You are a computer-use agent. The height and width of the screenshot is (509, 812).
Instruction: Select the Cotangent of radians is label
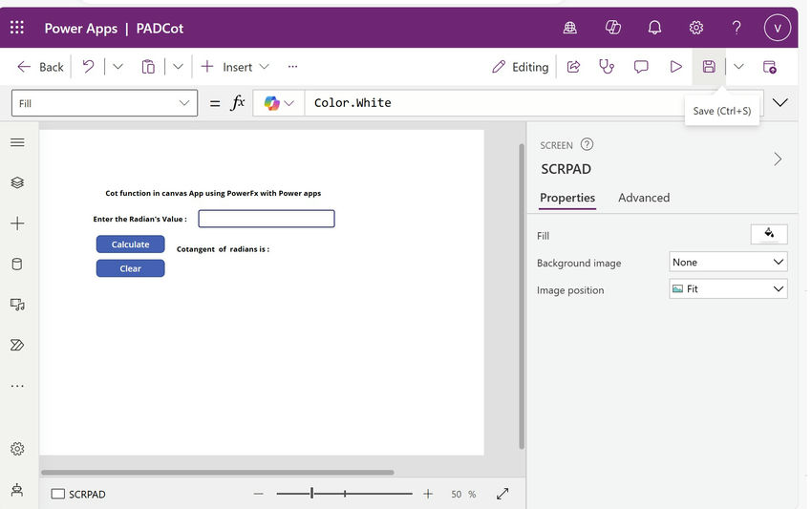pos(224,249)
